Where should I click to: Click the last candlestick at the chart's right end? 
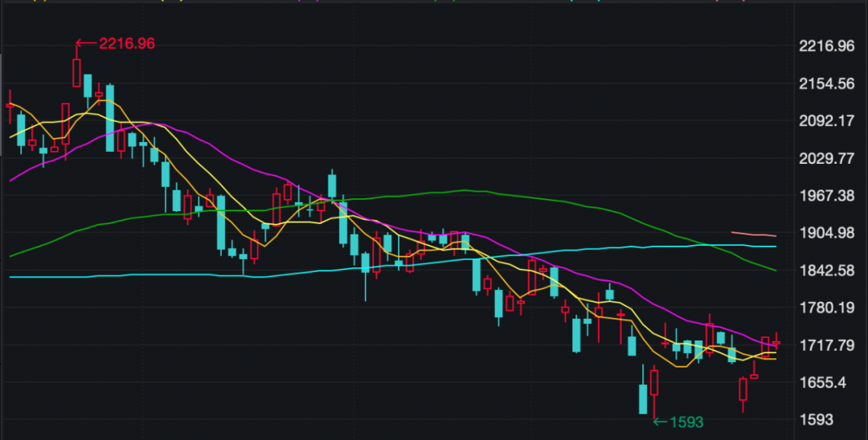click(x=776, y=342)
